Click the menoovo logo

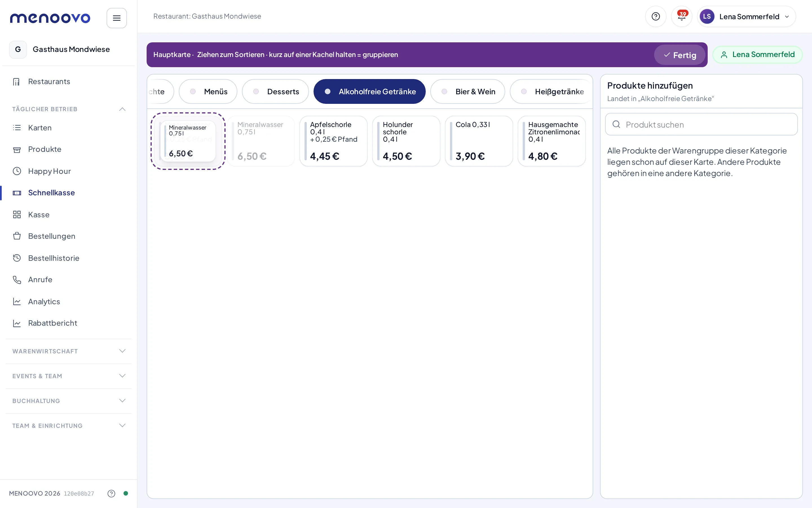click(50, 18)
